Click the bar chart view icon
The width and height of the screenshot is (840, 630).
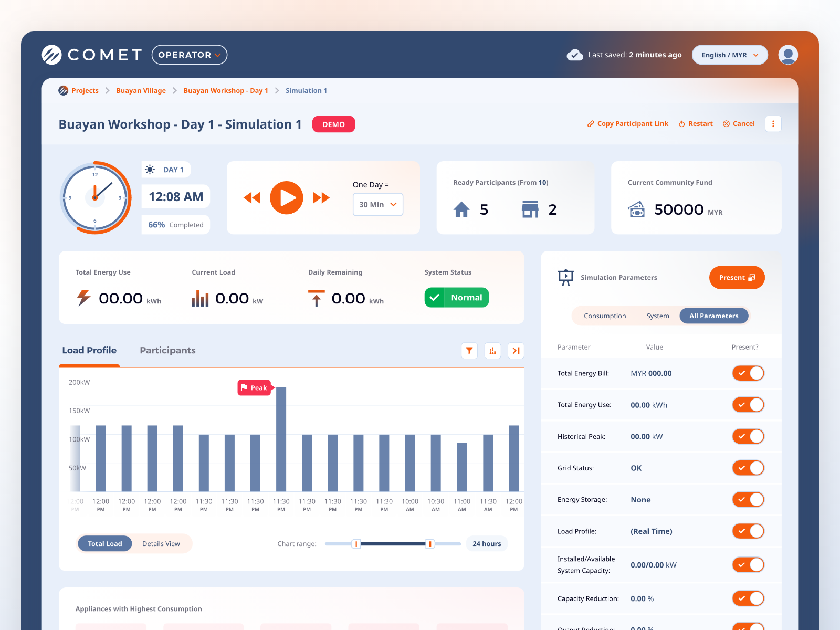pyautogui.click(x=492, y=351)
